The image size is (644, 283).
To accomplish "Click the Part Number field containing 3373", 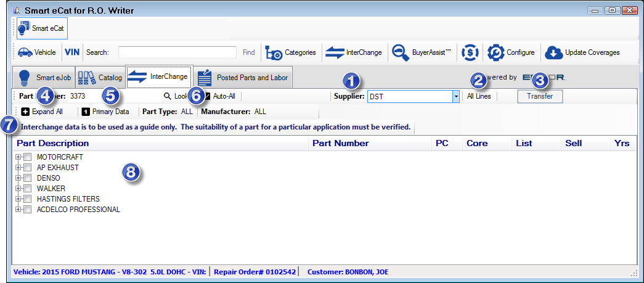I will [x=113, y=97].
